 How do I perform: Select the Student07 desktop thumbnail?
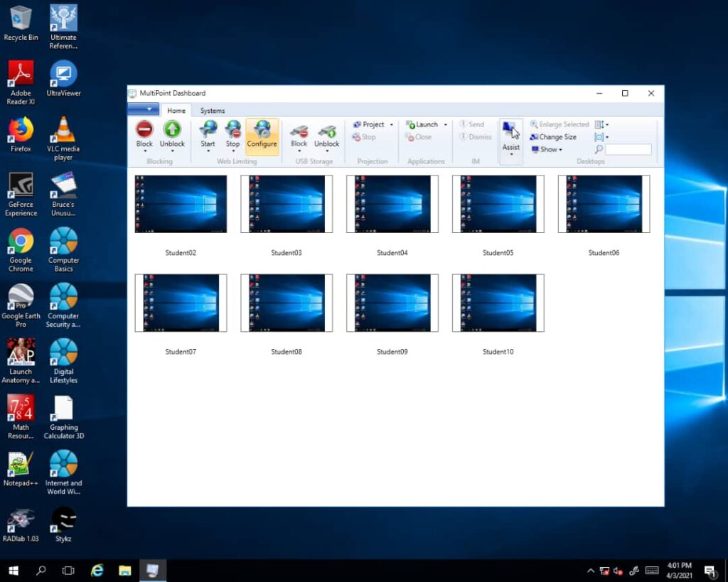coord(181,303)
